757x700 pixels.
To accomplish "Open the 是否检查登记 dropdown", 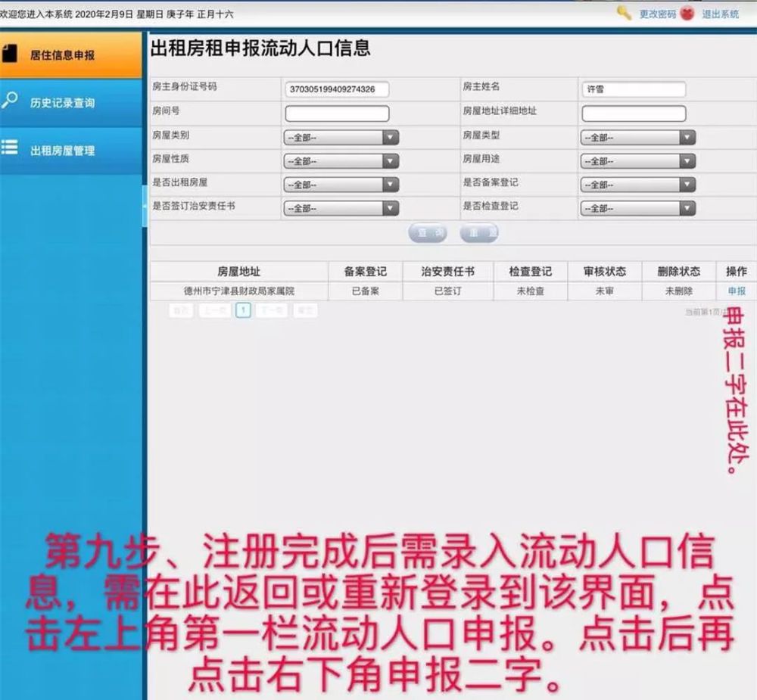I will (637, 208).
